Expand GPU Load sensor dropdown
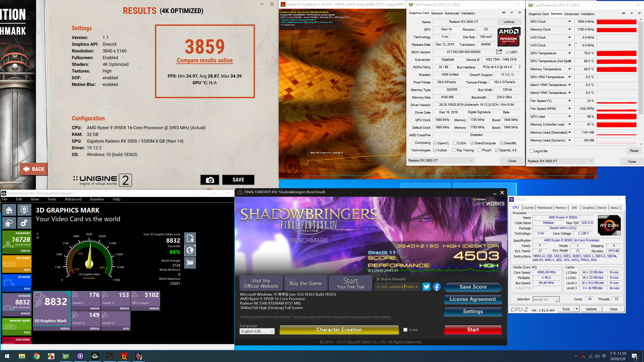This screenshot has height=362, width=644. [x=570, y=117]
